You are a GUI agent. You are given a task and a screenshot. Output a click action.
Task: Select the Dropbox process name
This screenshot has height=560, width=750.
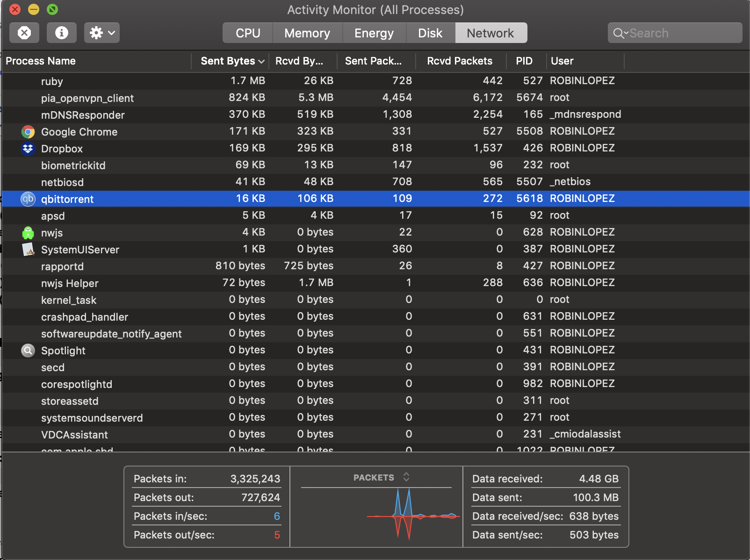62,149
